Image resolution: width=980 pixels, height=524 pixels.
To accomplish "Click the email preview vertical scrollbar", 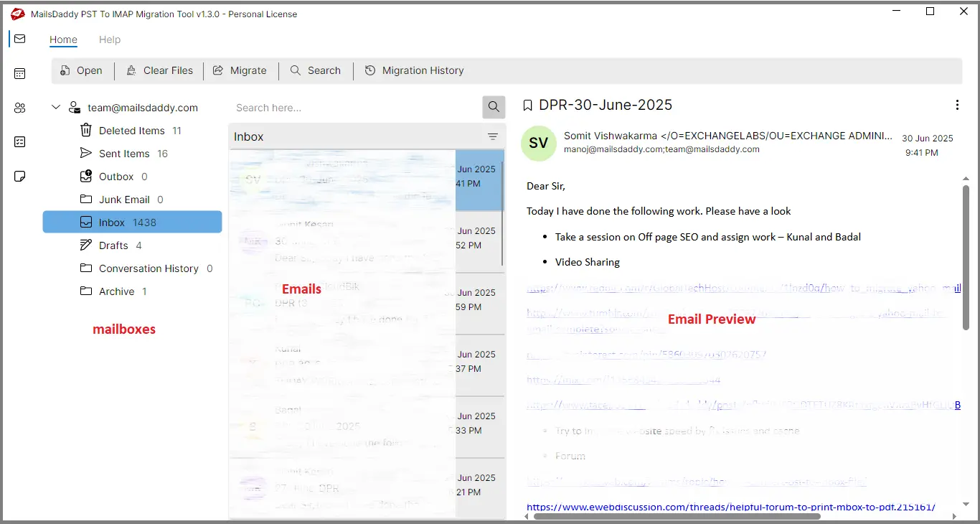I will pos(966,258).
